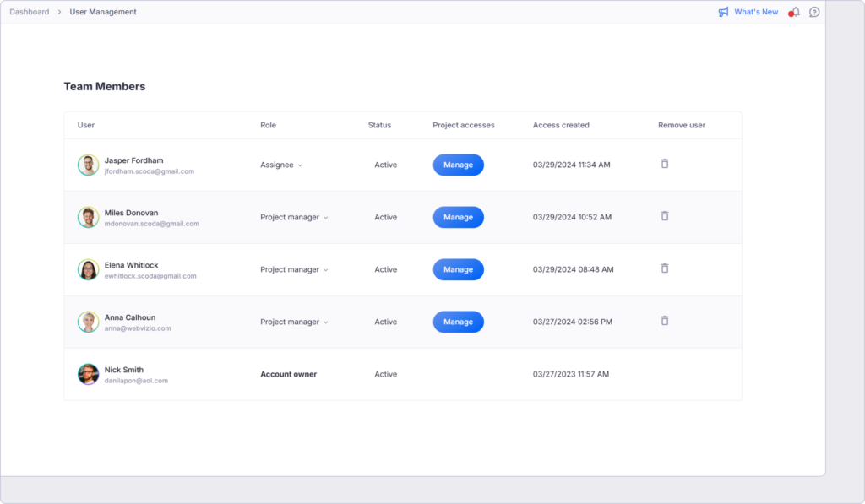Image resolution: width=865 pixels, height=504 pixels.
Task: Open the help question mark icon
Action: tap(814, 12)
